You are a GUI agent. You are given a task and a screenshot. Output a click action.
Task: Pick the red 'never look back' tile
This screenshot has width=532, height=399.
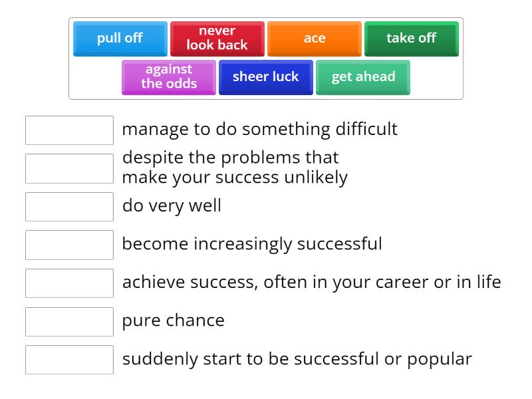(x=217, y=39)
